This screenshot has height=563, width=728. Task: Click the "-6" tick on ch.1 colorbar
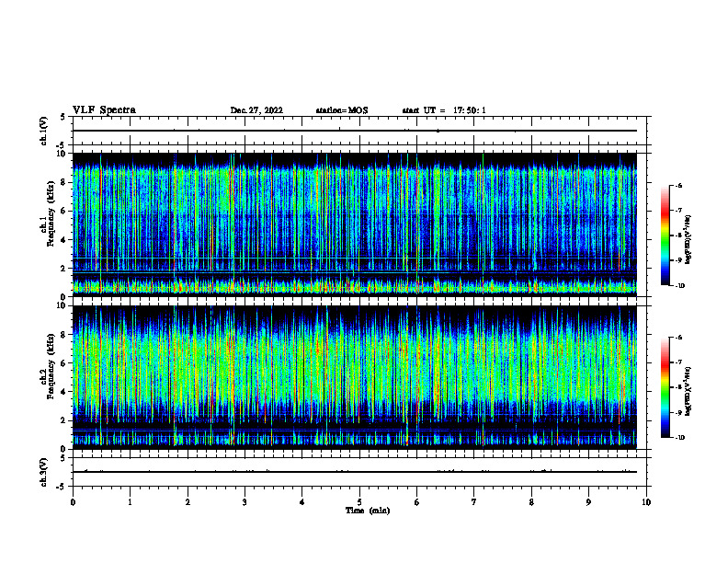point(678,186)
